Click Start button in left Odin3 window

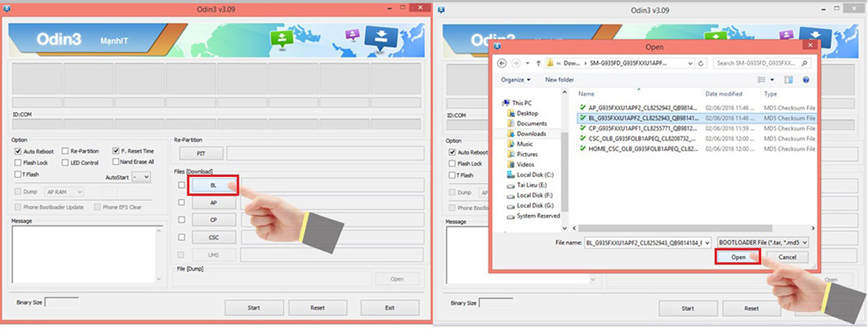[254, 307]
